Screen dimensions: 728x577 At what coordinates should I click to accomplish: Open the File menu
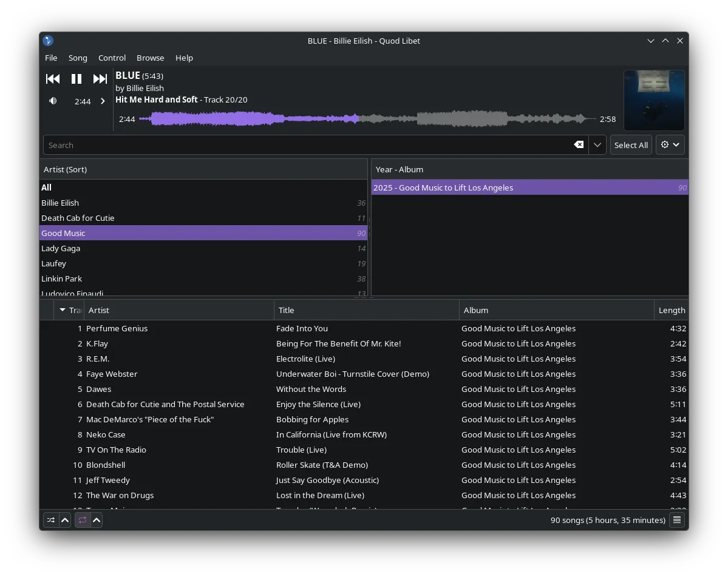tap(51, 58)
